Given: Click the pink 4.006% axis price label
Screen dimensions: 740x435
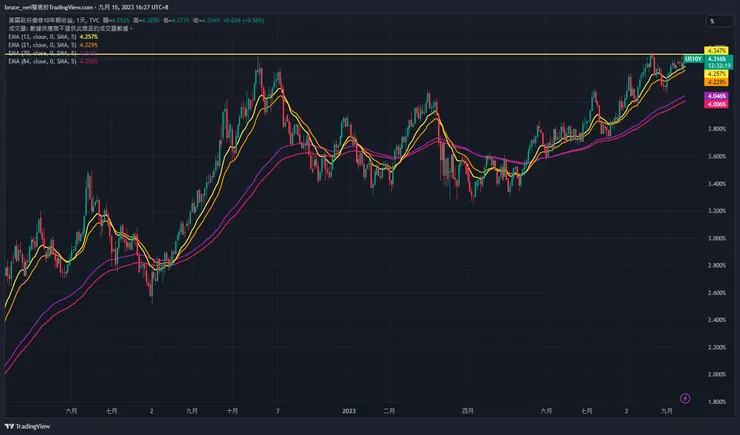Looking at the screenshot, I should [716, 104].
